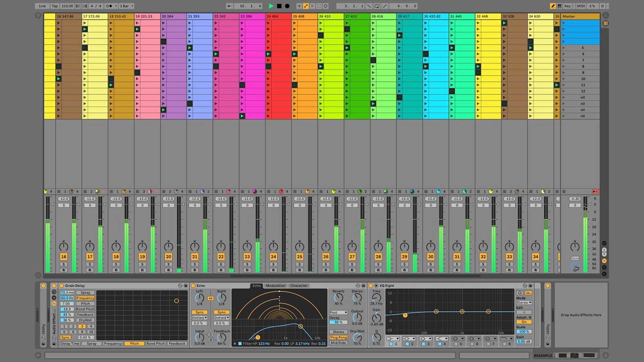Click the EQ Eight spectrum analyzer icon
Image resolution: width=644 pixels, height=362 pixels.
point(528,293)
